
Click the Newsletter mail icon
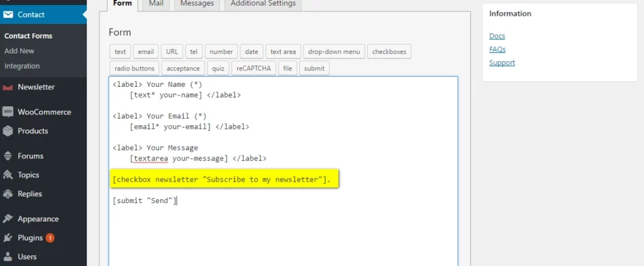[8, 87]
